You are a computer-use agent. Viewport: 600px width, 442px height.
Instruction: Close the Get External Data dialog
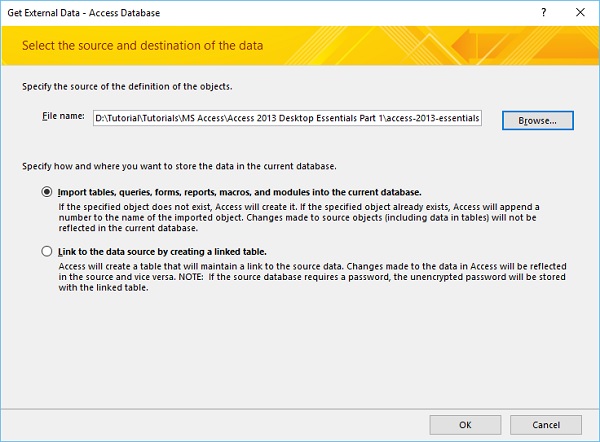click(582, 12)
